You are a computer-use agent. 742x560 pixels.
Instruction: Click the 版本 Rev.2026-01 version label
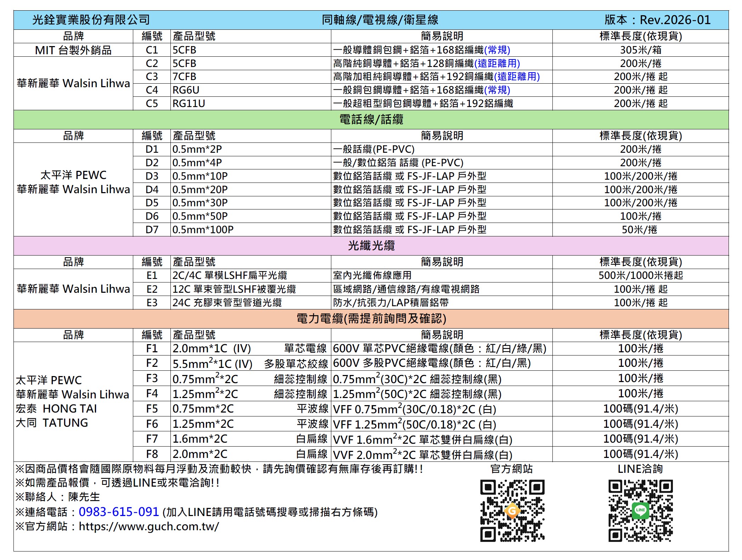(657, 20)
